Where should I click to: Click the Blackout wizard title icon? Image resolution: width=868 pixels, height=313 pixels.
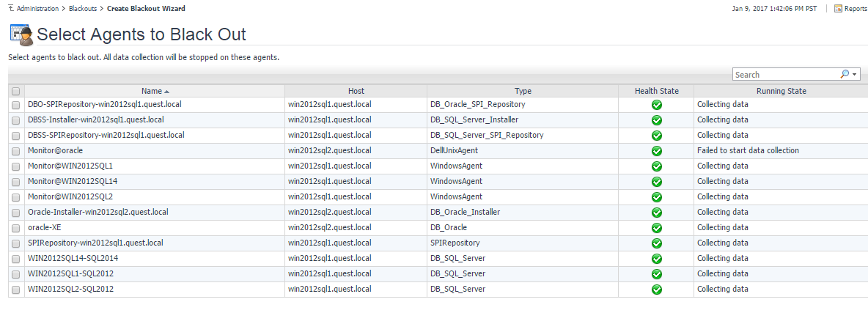click(x=21, y=34)
